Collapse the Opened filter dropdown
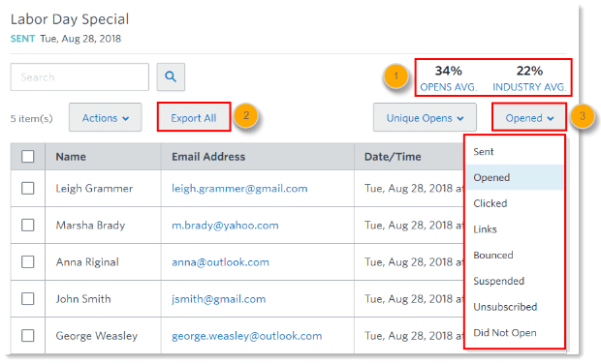The width and height of the screenshot is (601, 364). [x=529, y=117]
